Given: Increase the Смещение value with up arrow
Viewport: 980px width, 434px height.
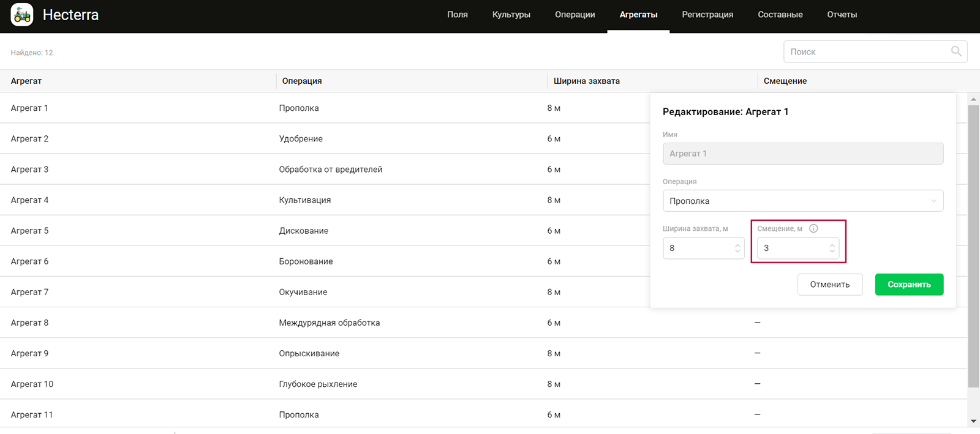Looking at the screenshot, I should point(832,245).
